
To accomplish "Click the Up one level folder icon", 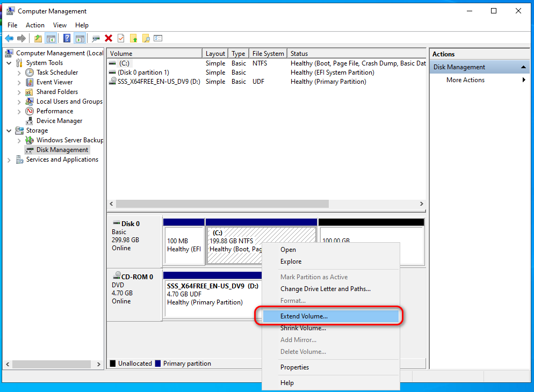I will click(x=38, y=38).
